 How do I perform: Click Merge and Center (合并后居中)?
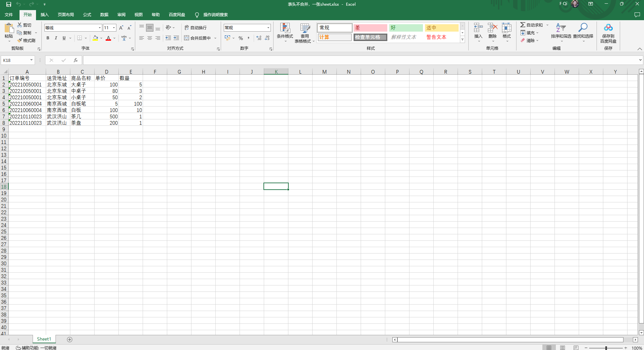click(198, 38)
